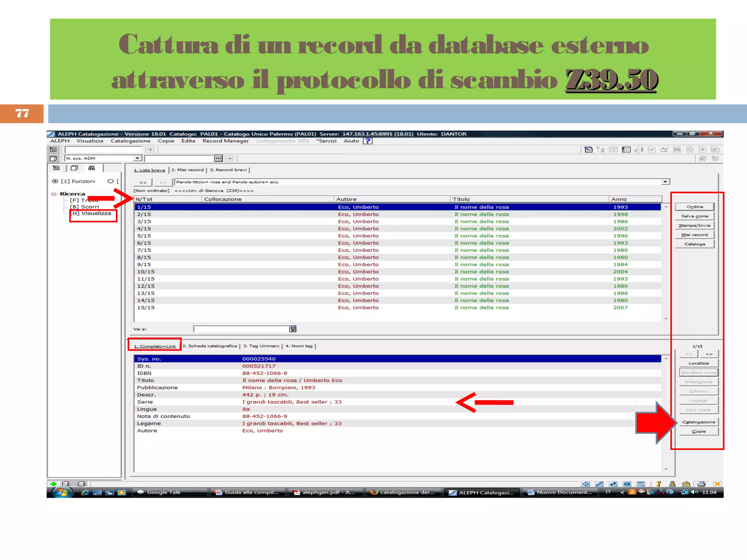Image resolution: width=747 pixels, height=560 pixels.
Task: Select result row 15/15 dated 2007
Action: tap(398, 308)
